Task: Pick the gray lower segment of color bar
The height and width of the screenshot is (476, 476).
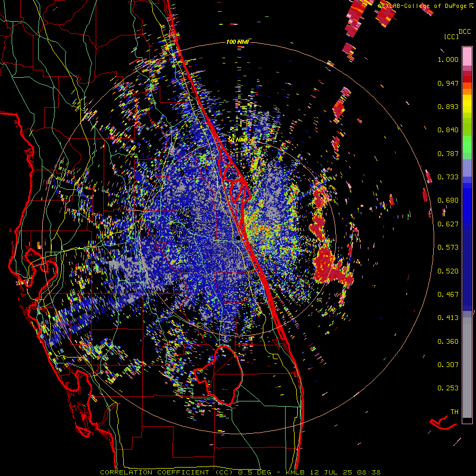Action: click(x=467, y=368)
